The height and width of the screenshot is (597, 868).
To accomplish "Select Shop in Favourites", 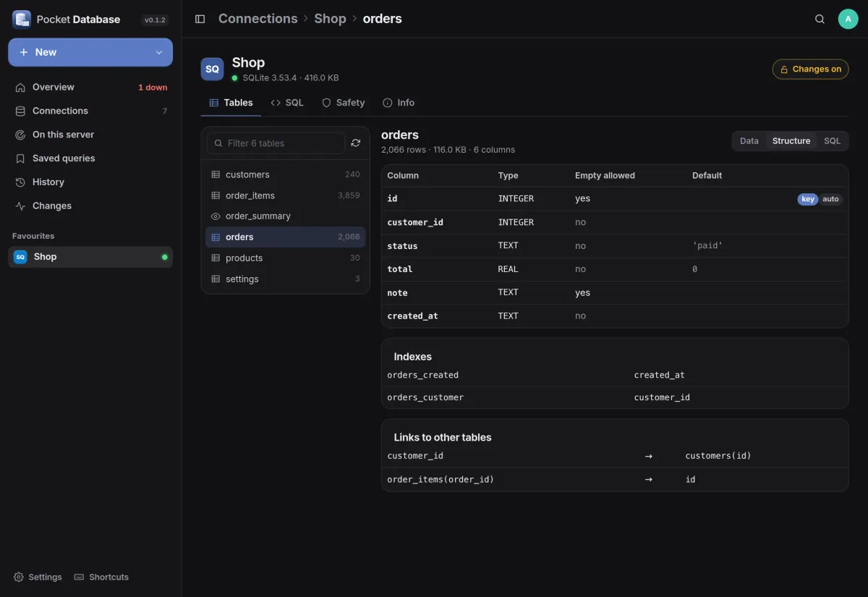I will tap(90, 257).
